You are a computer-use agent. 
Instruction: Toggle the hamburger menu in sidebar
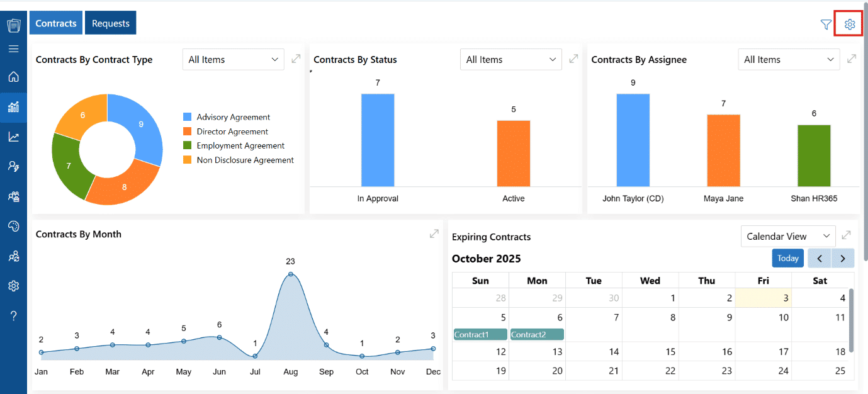(x=13, y=48)
